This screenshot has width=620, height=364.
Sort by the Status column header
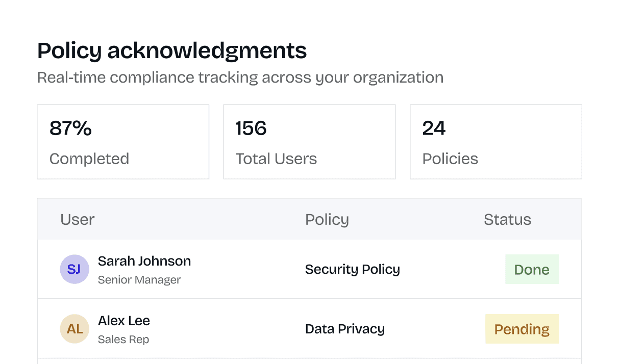pos(507,220)
